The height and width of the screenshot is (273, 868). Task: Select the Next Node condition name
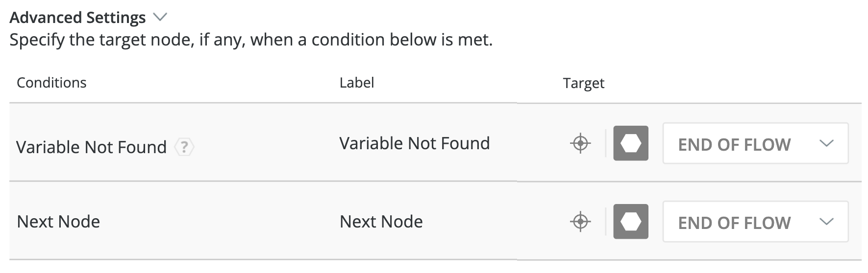[58, 222]
